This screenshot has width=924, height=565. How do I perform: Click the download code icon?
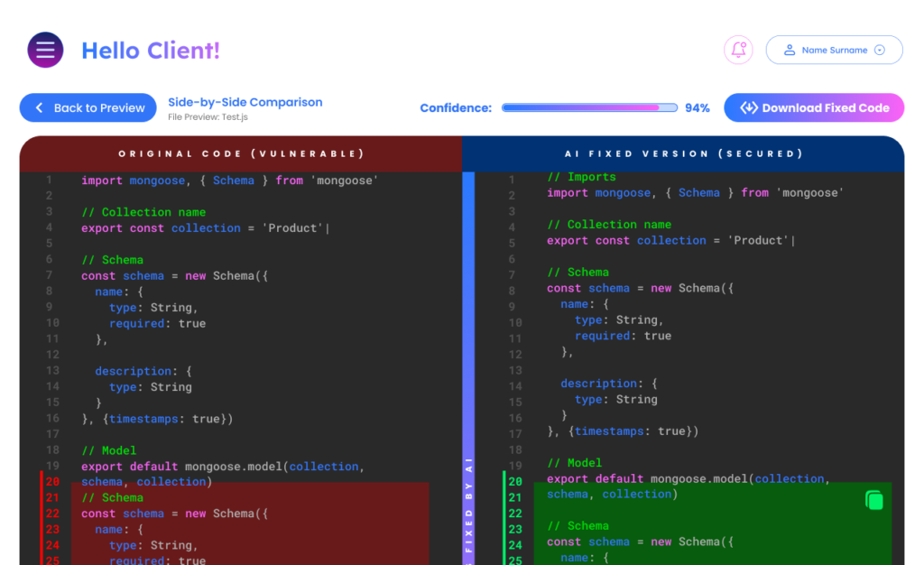tap(748, 107)
